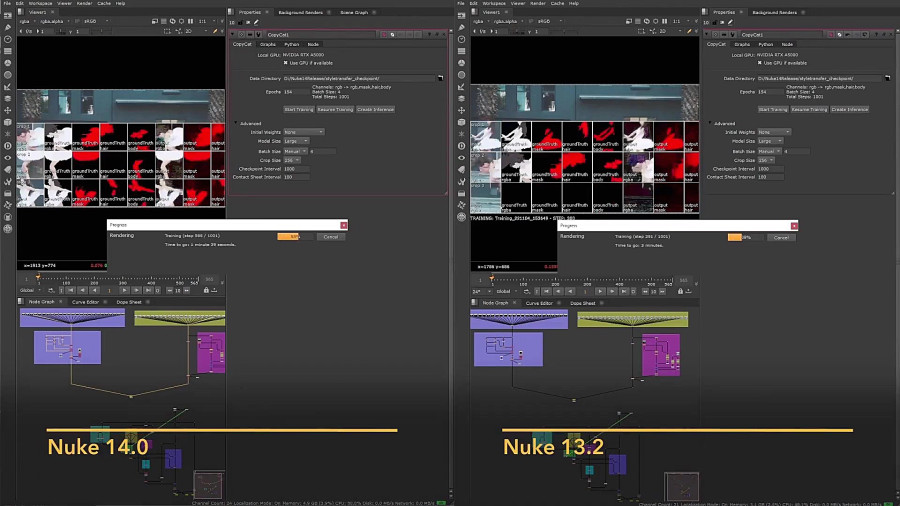The width and height of the screenshot is (900, 506).
Task: Switch to Python tab in Nuke 14.0 CopyCat
Action: coord(292,44)
